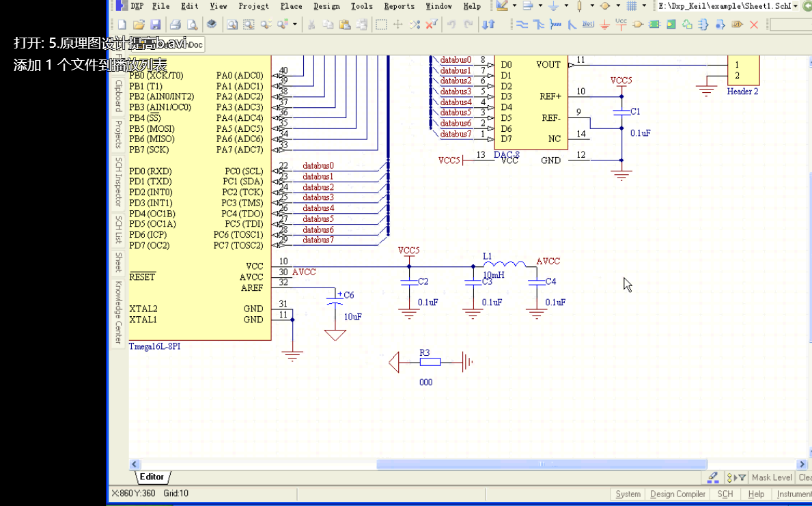Open the Clipboard side panel tab

pyautogui.click(x=119, y=96)
